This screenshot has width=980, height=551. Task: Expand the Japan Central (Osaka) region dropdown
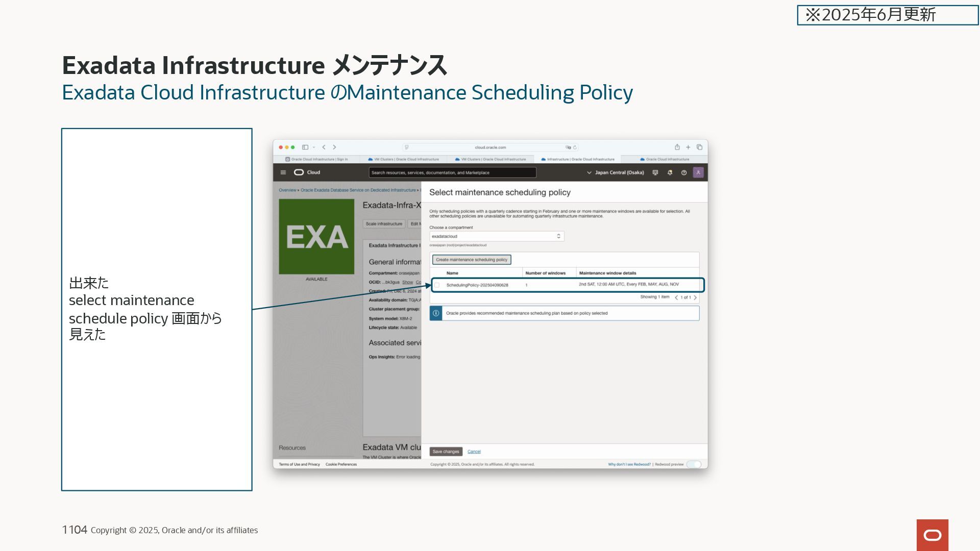tap(615, 172)
